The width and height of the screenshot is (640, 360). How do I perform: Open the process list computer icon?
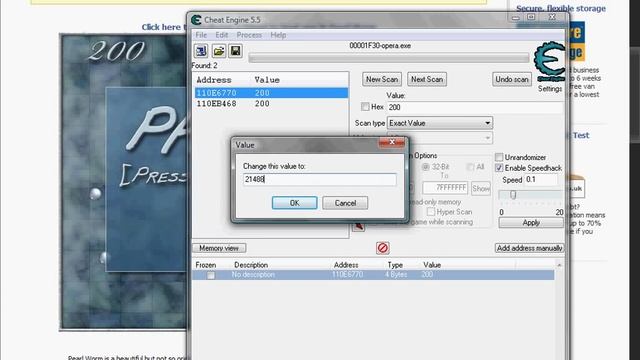[x=201, y=51]
